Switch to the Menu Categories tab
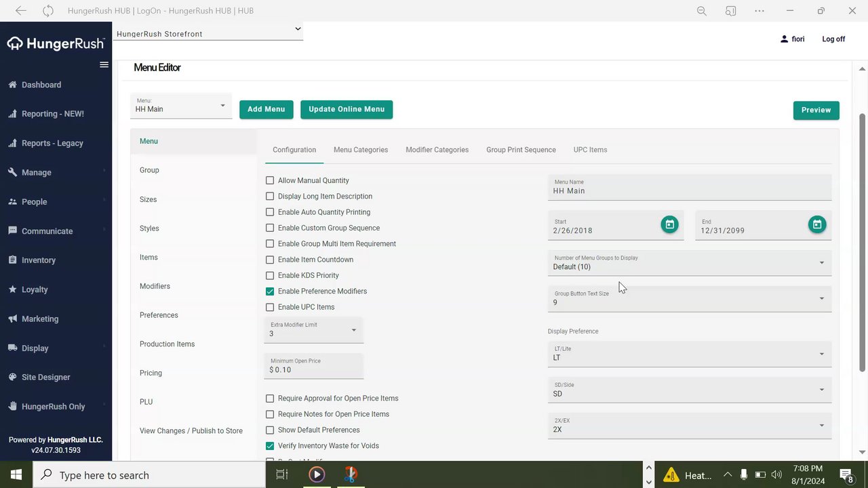868x488 pixels. click(361, 150)
